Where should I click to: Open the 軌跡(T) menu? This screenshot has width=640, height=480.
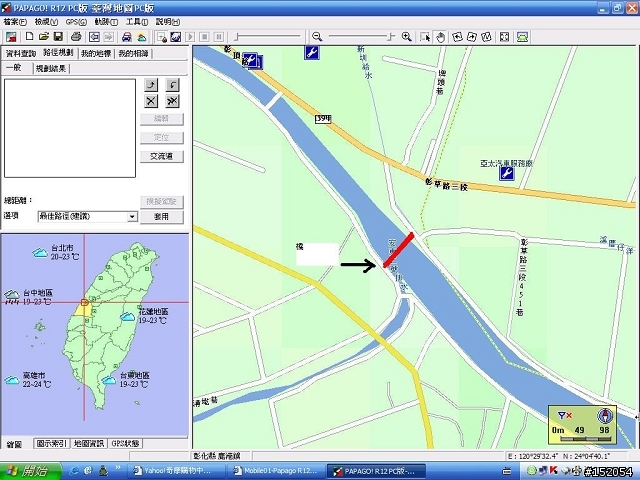coord(106,22)
